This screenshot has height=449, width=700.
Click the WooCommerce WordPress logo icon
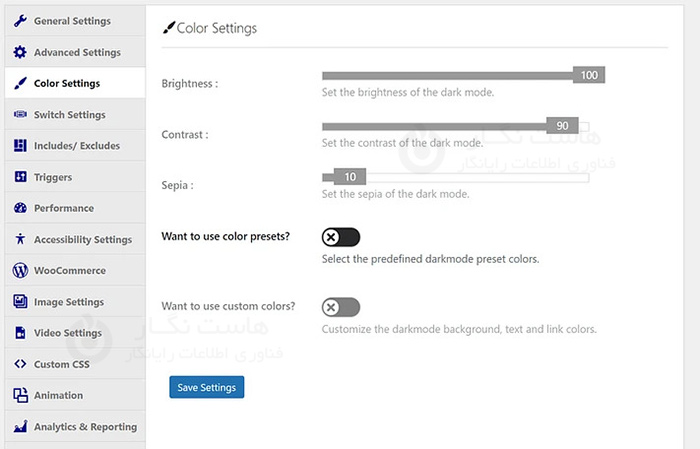click(x=20, y=271)
